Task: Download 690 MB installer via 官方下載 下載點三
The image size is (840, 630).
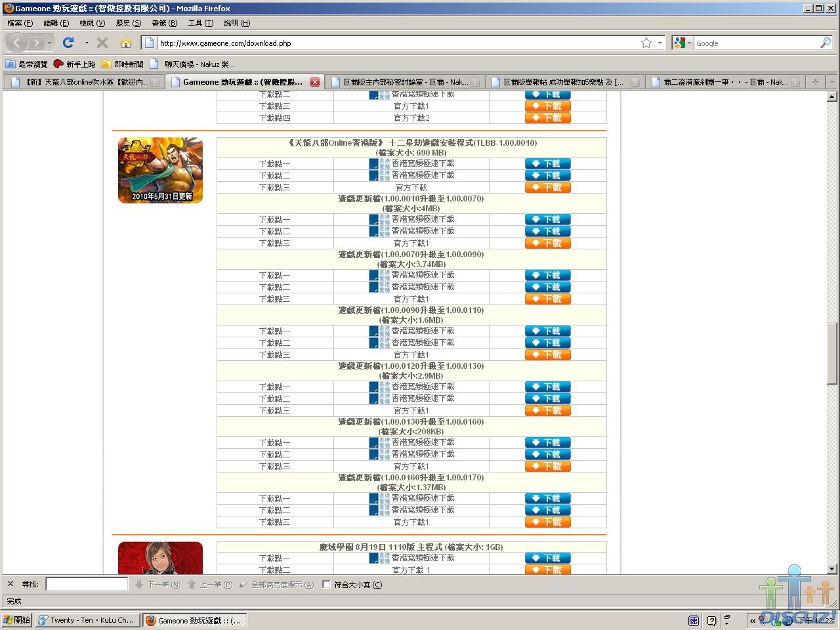Action: coord(548,187)
